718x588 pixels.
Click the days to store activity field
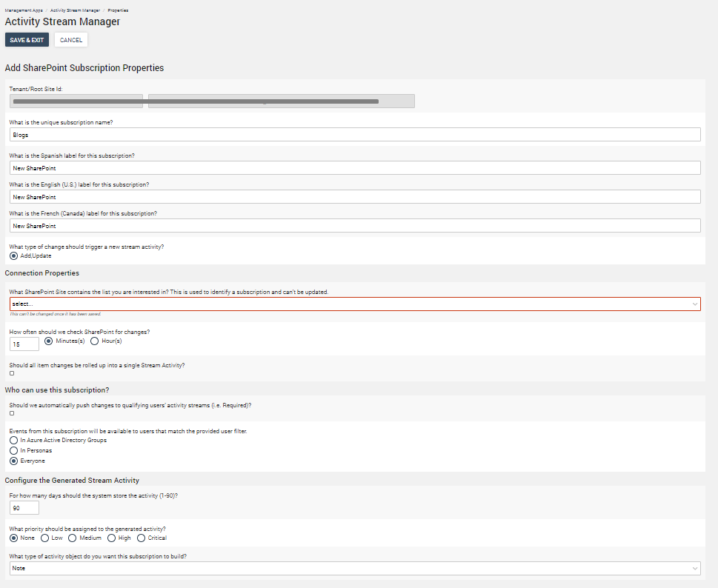[x=24, y=508]
